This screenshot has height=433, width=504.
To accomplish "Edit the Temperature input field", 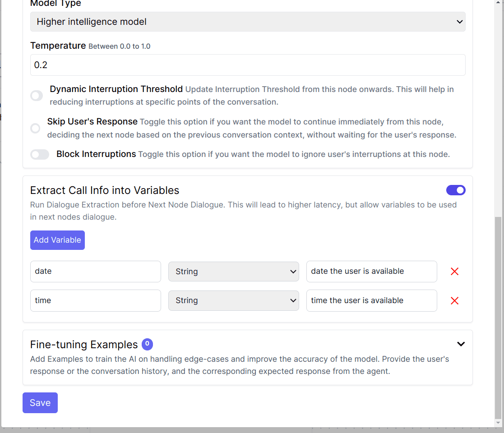I will click(x=248, y=65).
